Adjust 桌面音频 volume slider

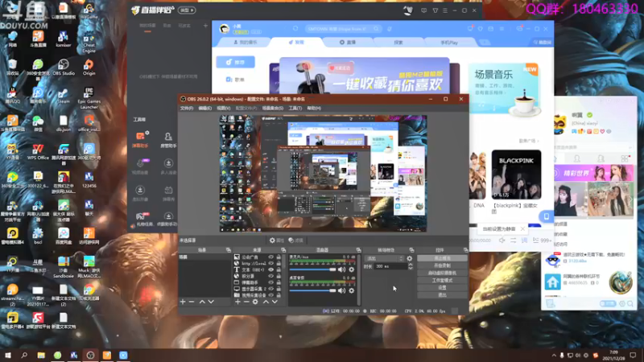312,290
